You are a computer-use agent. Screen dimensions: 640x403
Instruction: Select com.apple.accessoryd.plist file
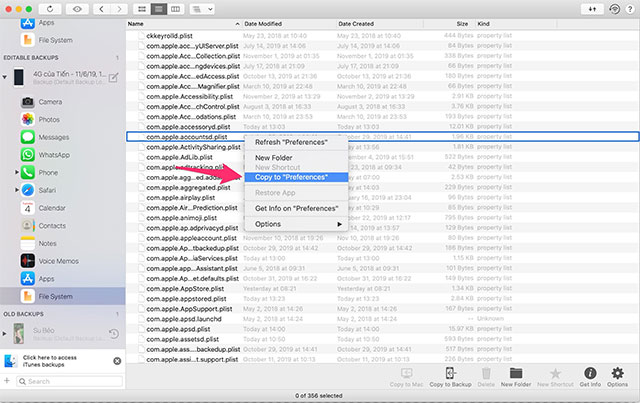[x=382, y=127]
